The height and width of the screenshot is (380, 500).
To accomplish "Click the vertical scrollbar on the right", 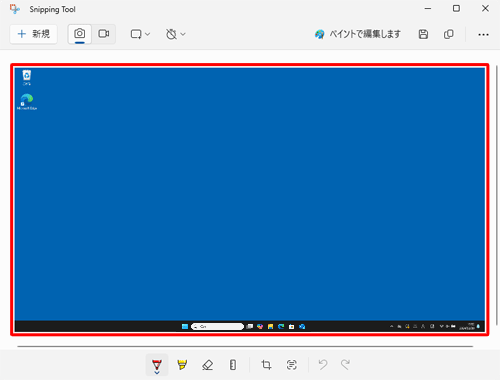I will click(497, 195).
